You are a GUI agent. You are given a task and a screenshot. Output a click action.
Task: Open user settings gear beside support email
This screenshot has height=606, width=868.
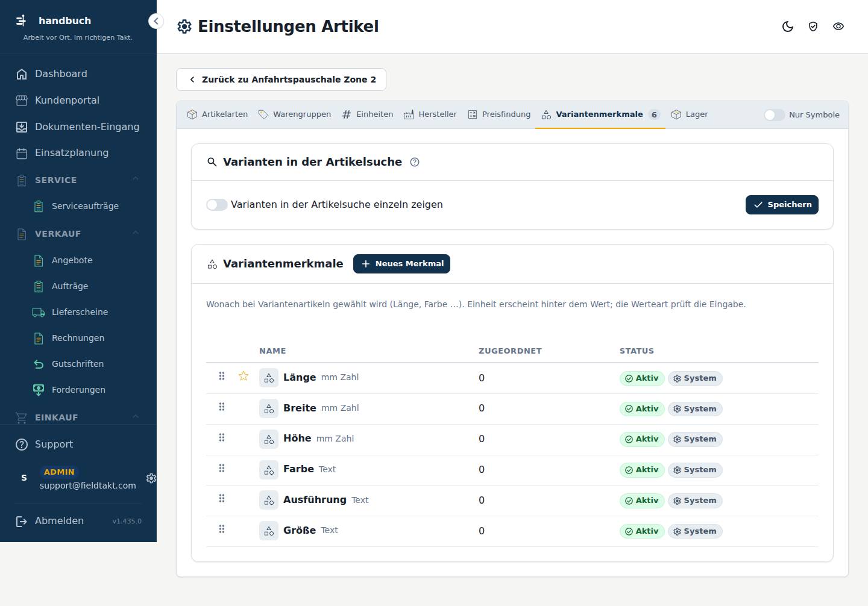(151, 478)
